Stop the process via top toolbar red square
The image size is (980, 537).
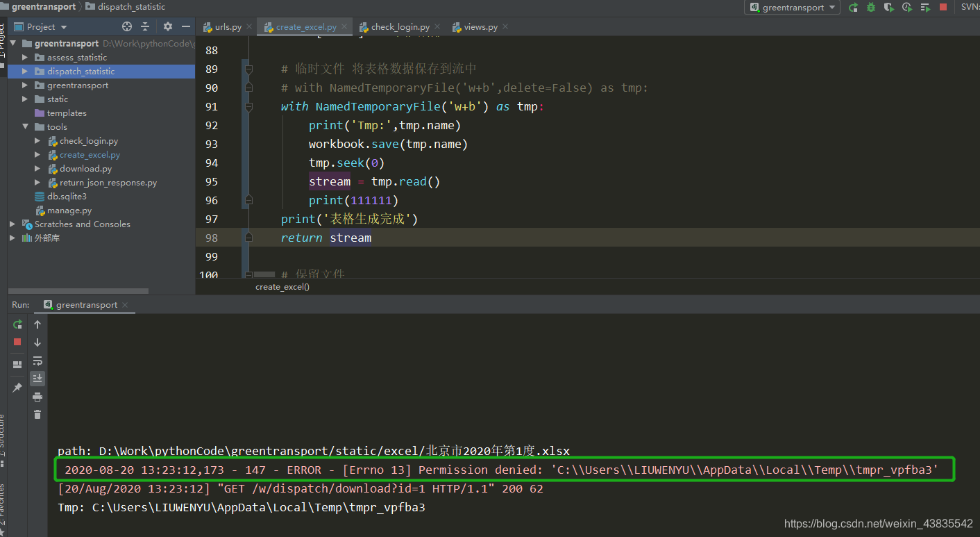click(943, 7)
